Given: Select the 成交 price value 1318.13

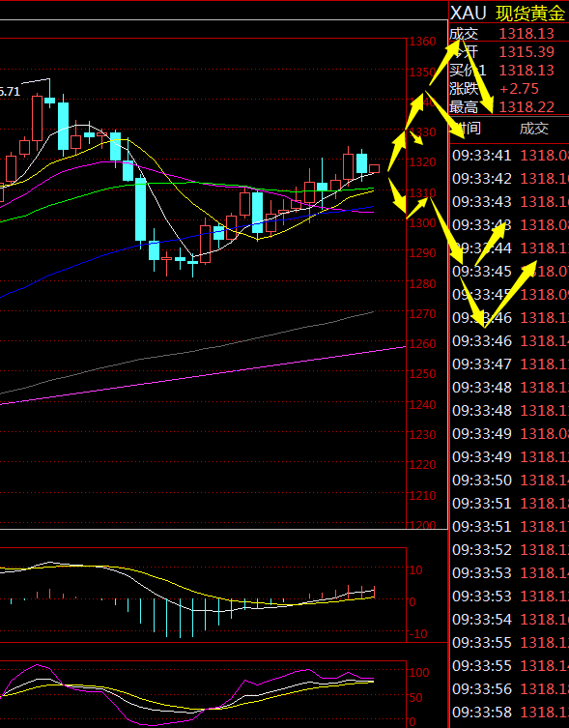Looking at the screenshot, I should tap(526, 34).
